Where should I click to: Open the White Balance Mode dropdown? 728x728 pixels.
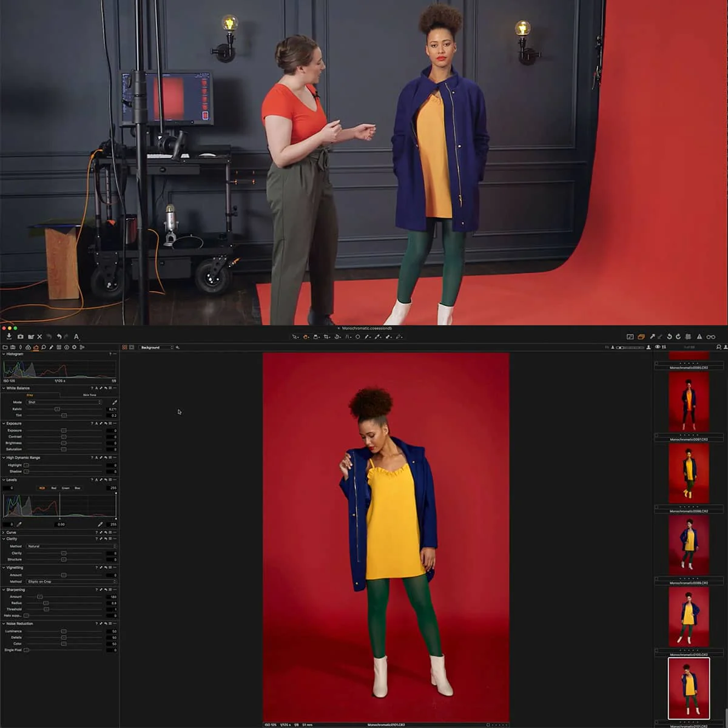64,402
